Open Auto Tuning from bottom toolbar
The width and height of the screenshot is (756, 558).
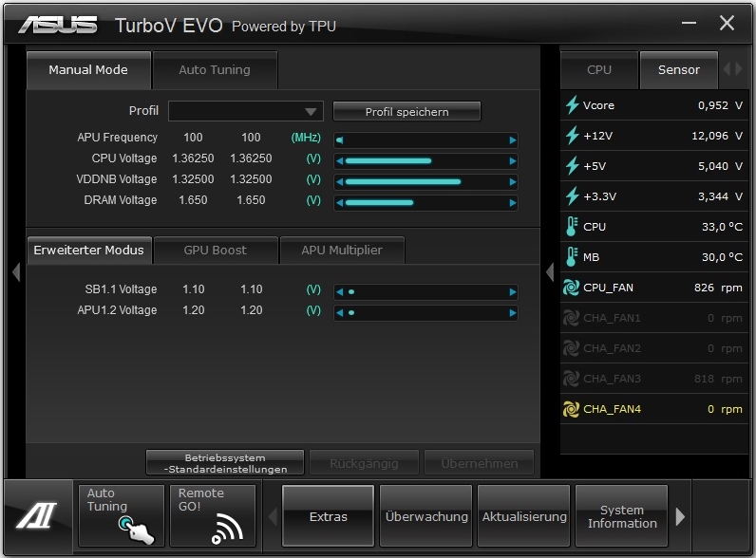122,515
